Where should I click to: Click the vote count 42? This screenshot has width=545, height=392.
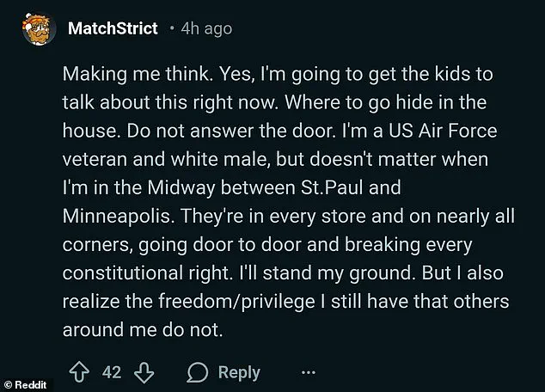(x=112, y=372)
